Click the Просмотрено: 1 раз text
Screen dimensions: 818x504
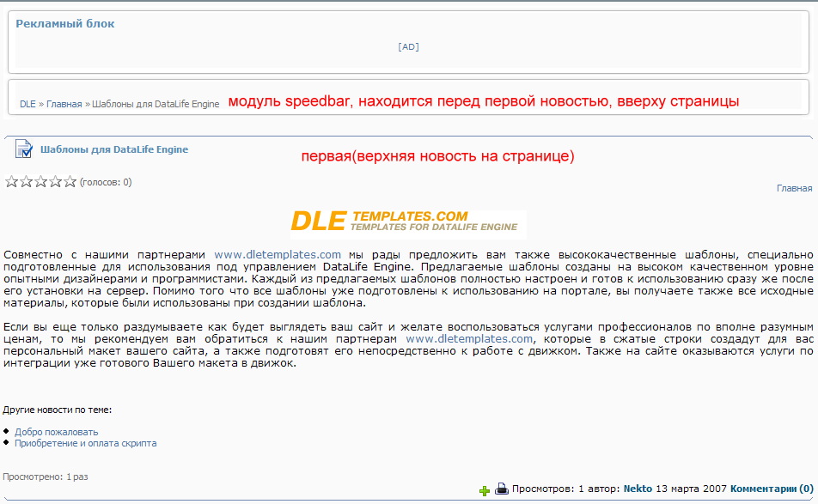pyautogui.click(x=46, y=477)
